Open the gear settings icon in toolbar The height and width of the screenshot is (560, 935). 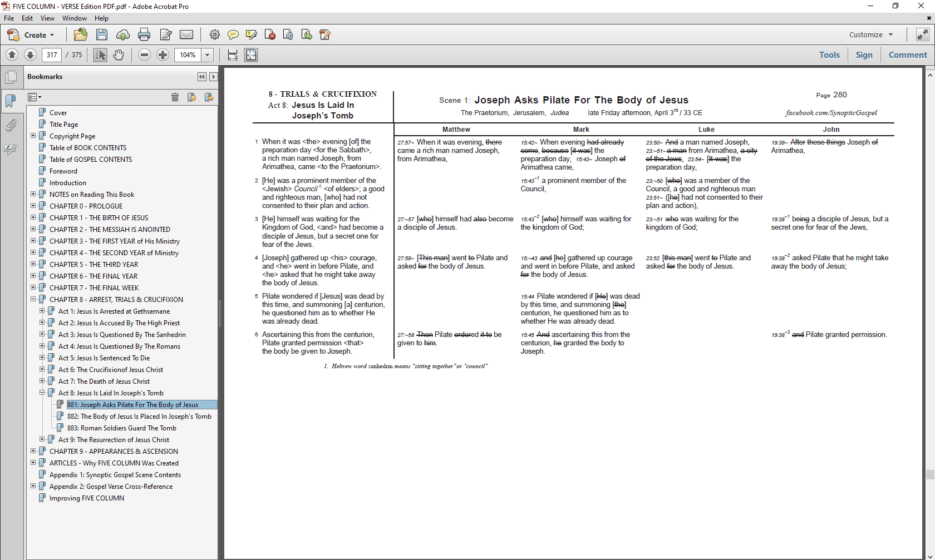(x=214, y=35)
